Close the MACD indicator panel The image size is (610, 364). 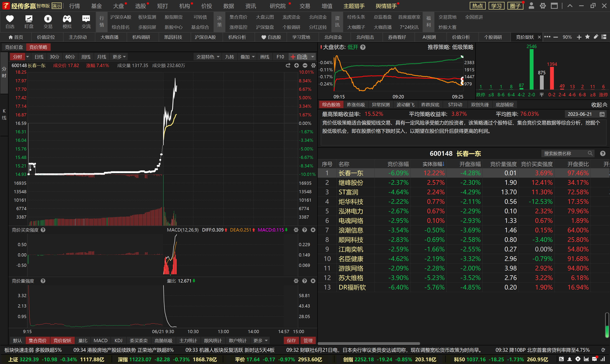(313, 230)
